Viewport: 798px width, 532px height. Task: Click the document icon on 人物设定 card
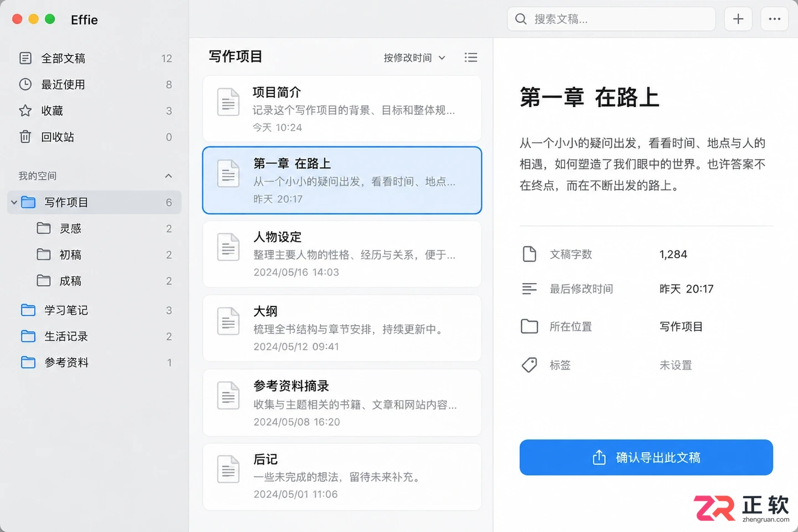pyautogui.click(x=228, y=247)
